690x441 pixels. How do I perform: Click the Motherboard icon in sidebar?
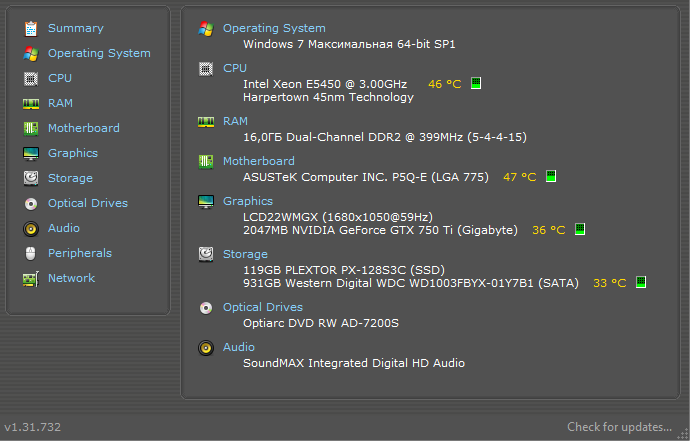click(x=31, y=128)
